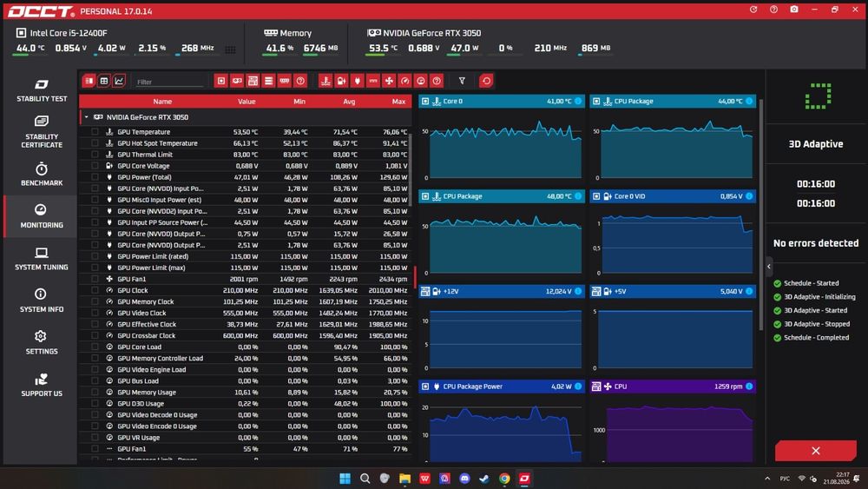This screenshot has width=868, height=489.
Task: Open Steam from the taskbar
Action: [x=484, y=479]
